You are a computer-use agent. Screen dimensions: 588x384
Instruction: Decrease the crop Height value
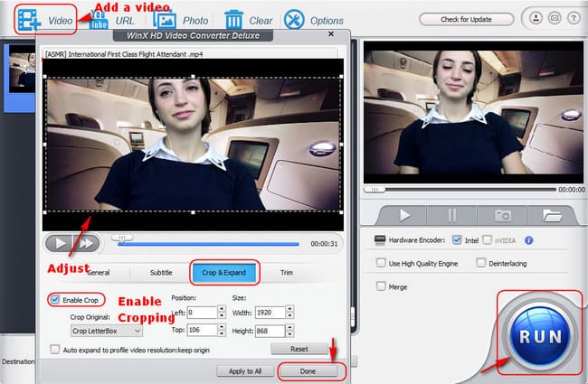click(289, 333)
